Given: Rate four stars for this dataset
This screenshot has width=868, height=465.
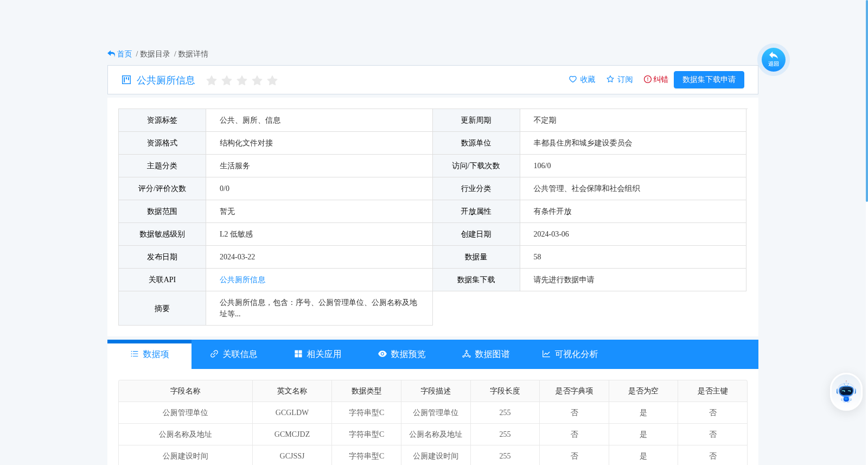Looking at the screenshot, I should pyautogui.click(x=257, y=80).
